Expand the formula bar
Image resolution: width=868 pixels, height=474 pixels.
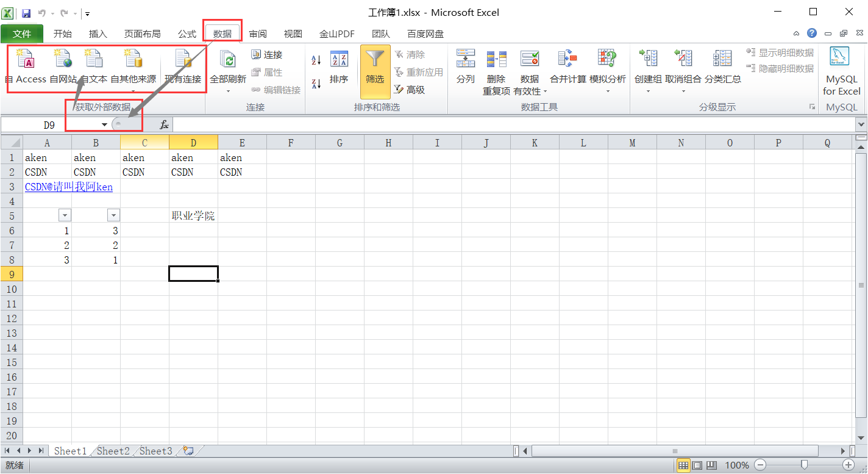[x=861, y=124]
